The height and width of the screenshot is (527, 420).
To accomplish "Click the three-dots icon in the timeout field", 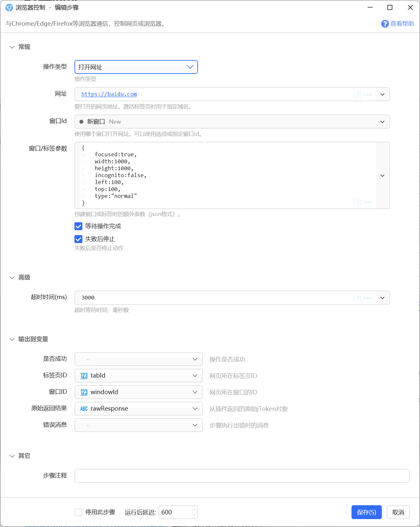I will (368, 298).
